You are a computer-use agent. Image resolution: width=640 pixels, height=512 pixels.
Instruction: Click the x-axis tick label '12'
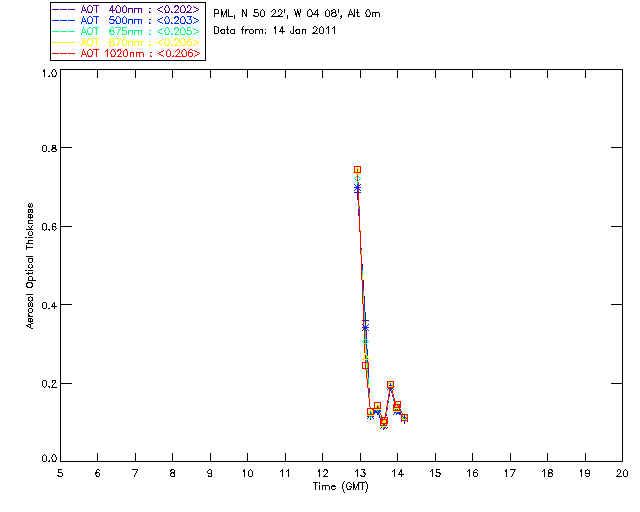[322, 473]
